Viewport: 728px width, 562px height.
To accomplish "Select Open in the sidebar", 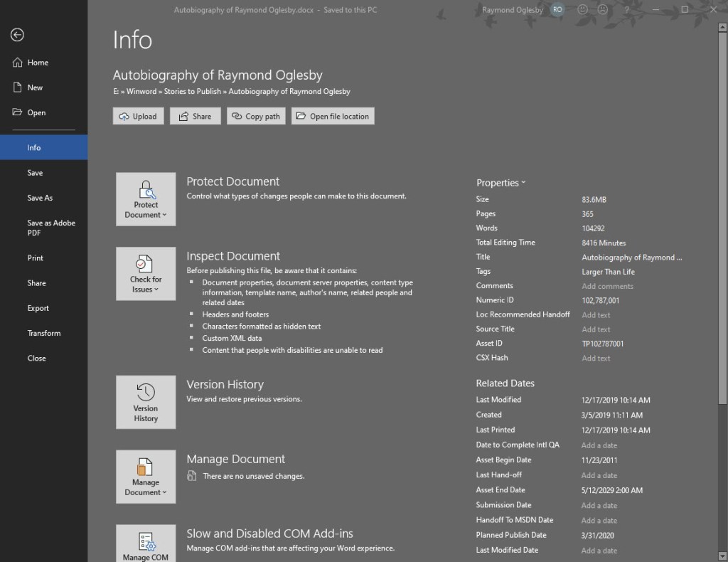I will click(x=36, y=112).
